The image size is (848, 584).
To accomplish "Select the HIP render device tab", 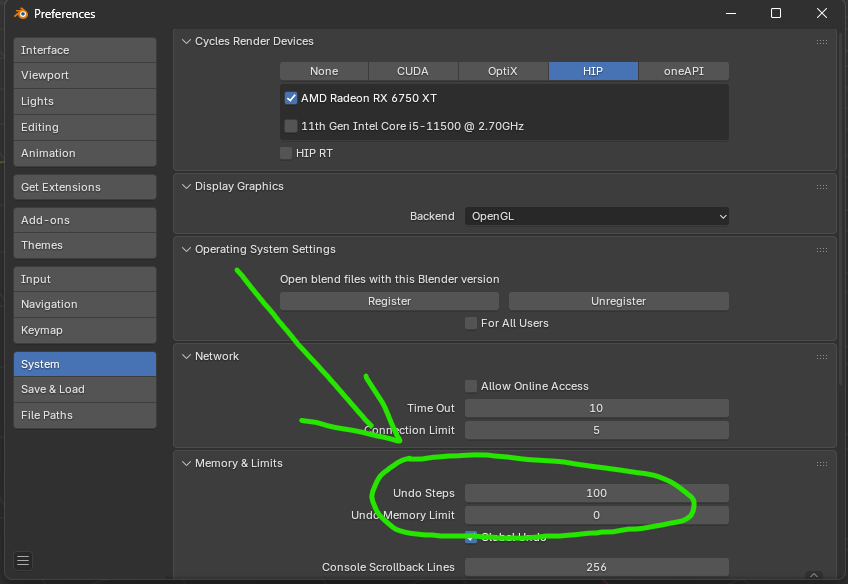I will [593, 71].
